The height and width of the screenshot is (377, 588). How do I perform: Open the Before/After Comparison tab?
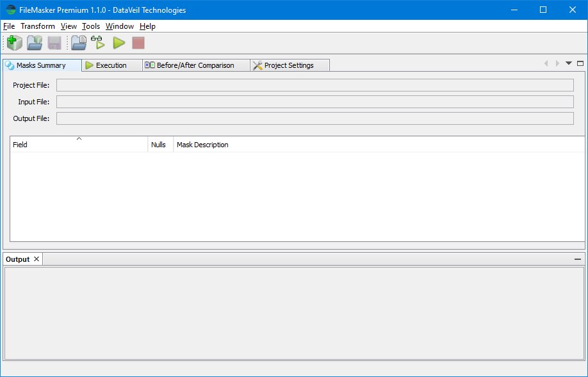coord(196,65)
